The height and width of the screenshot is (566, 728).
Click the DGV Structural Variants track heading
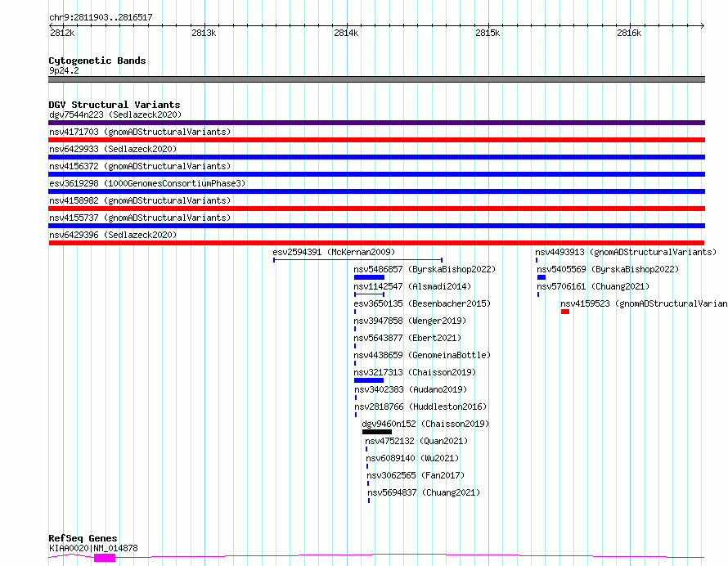tap(115, 105)
